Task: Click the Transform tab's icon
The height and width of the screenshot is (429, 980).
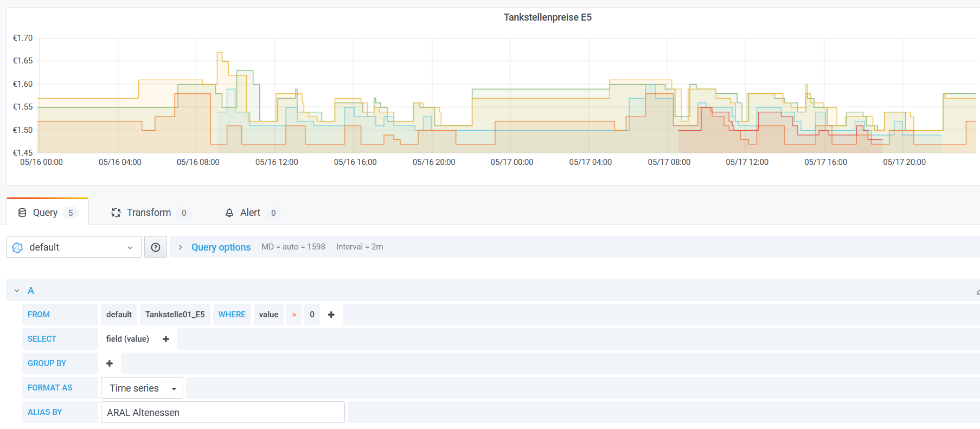Action: click(x=116, y=213)
